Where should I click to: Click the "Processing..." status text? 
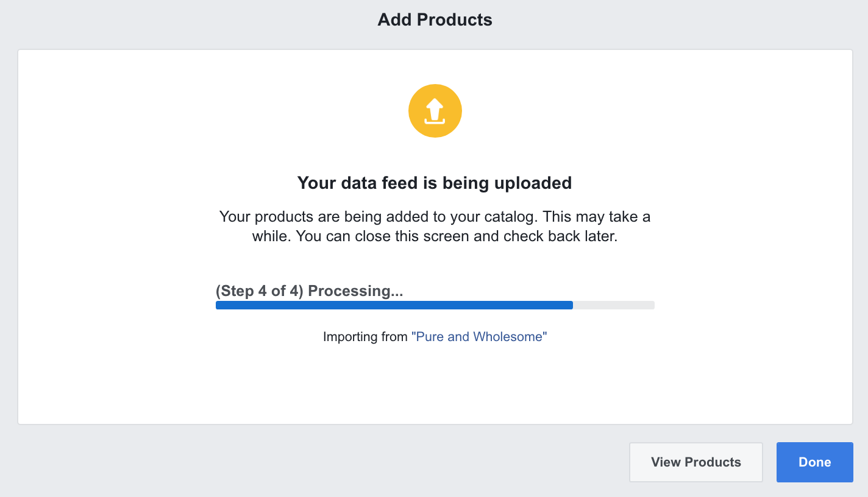355,291
